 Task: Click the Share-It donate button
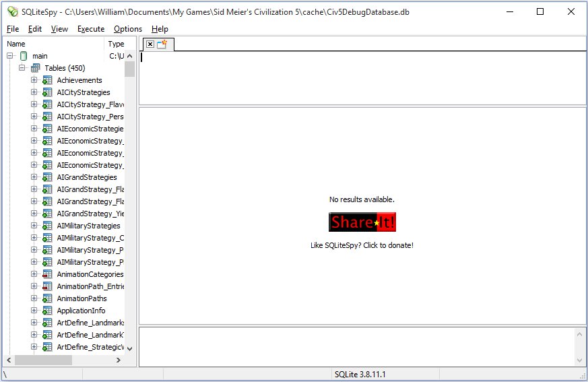pos(362,222)
